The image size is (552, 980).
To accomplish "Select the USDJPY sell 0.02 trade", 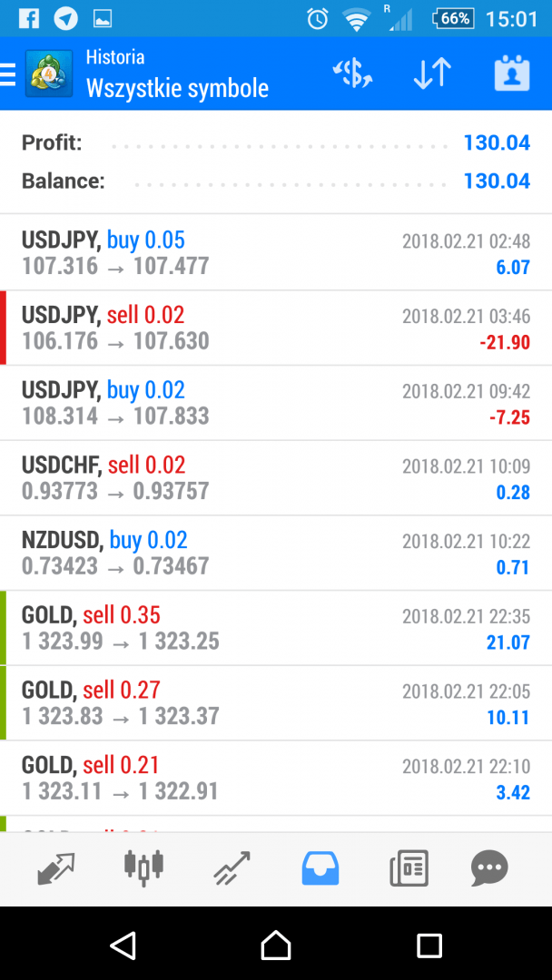I will (276, 328).
